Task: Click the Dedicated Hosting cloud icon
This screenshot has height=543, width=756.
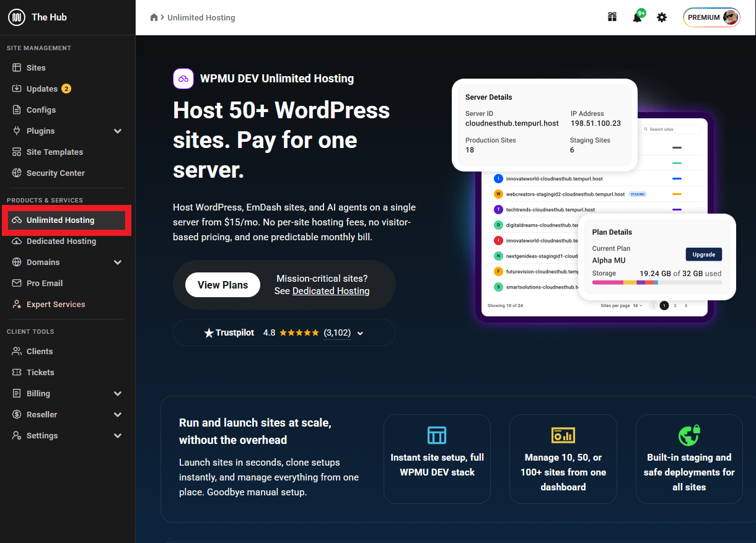Action: (x=17, y=241)
